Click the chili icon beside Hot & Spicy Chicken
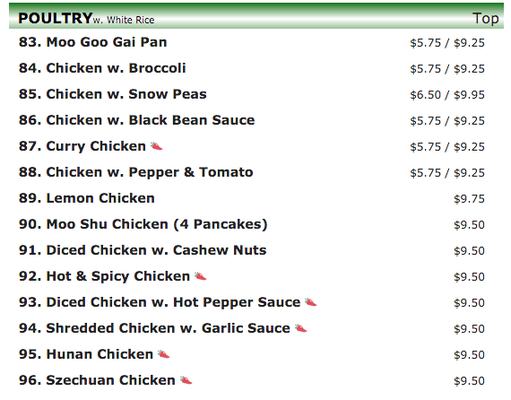This screenshot has height=400, width=511. [x=200, y=276]
